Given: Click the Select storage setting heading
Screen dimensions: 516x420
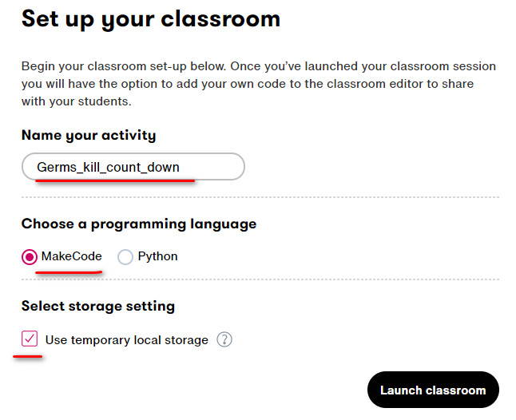Looking at the screenshot, I should [x=98, y=306].
